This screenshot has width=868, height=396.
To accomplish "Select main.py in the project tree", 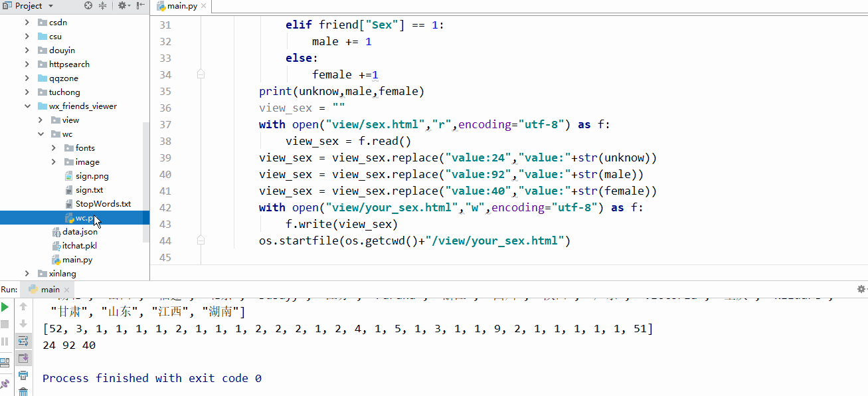I will click(x=77, y=259).
